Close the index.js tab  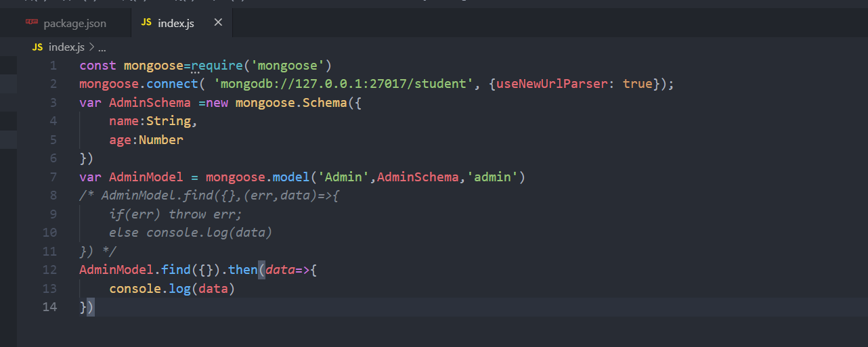218,22
